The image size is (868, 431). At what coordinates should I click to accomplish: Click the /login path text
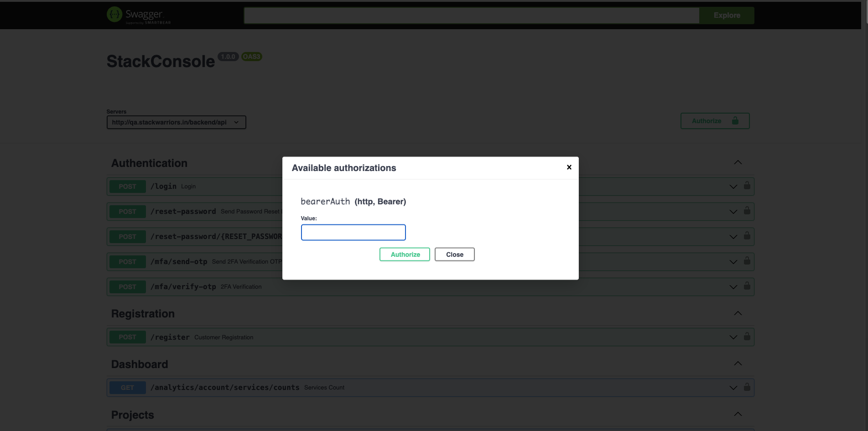click(163, 187)
